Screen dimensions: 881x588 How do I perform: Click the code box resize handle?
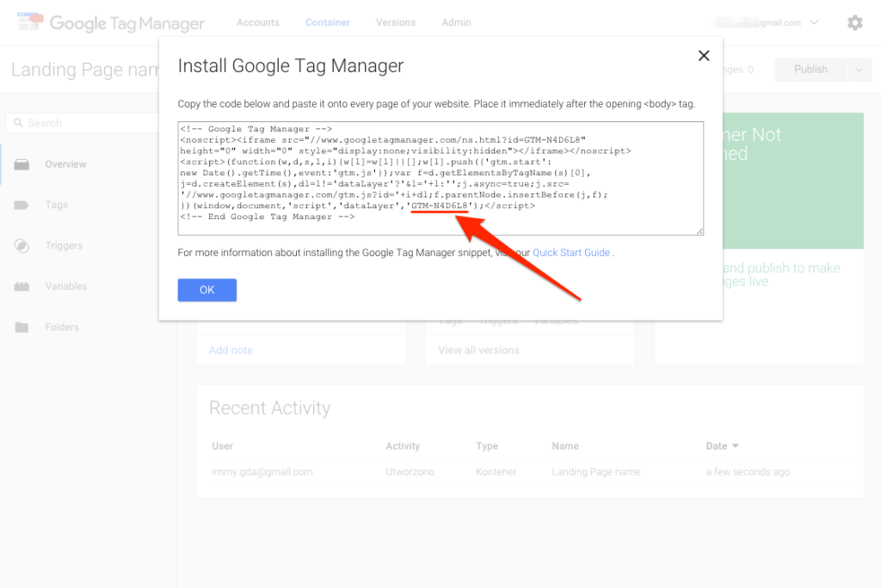tap(699, 231)
